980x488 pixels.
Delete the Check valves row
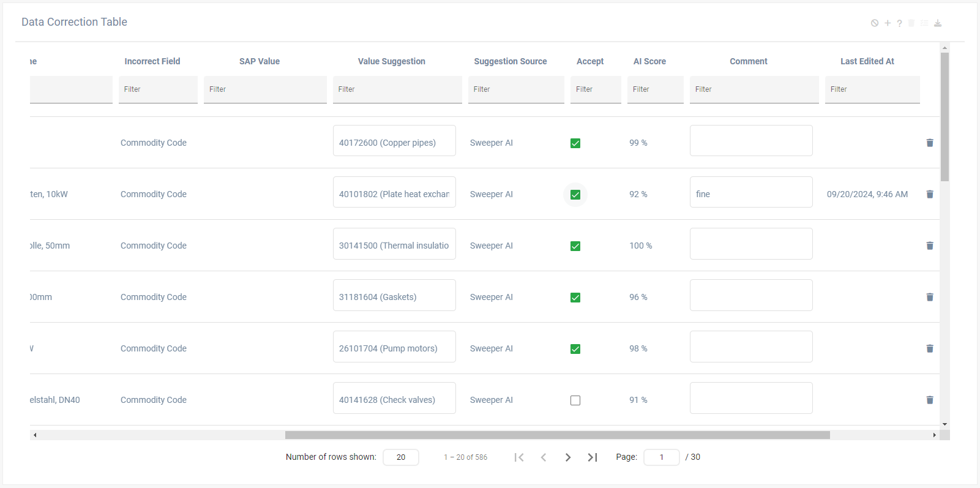(x=930, y=400)
